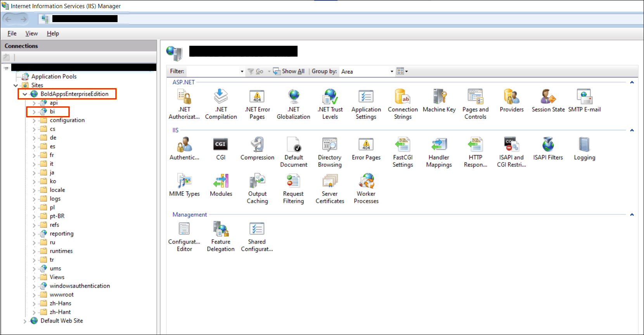644x335 pixels.
Task: Open ISAPI and CGI Restrictions feature
Action: (x=512, y=152)
